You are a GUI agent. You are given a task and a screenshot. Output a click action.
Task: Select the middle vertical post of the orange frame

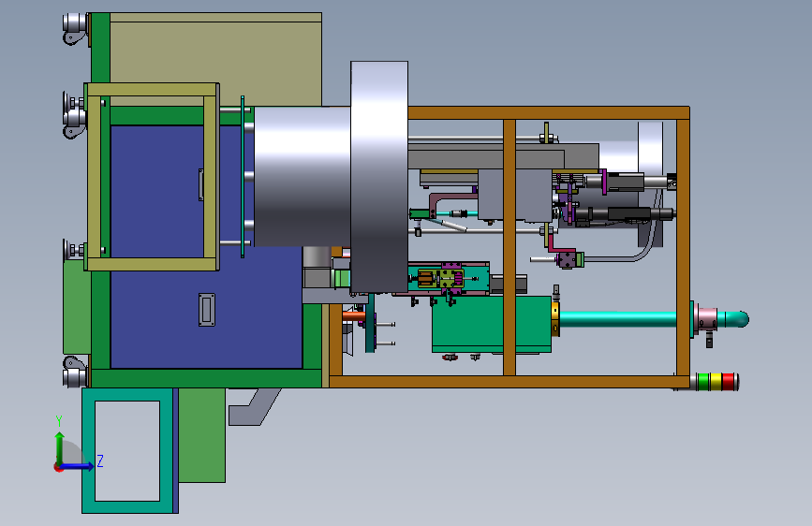[509, 247]
